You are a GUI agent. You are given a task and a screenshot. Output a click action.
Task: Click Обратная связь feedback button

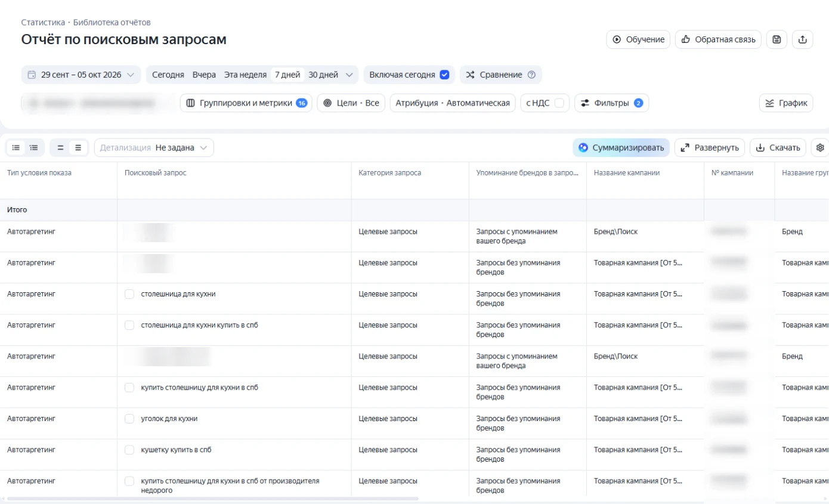718,39
